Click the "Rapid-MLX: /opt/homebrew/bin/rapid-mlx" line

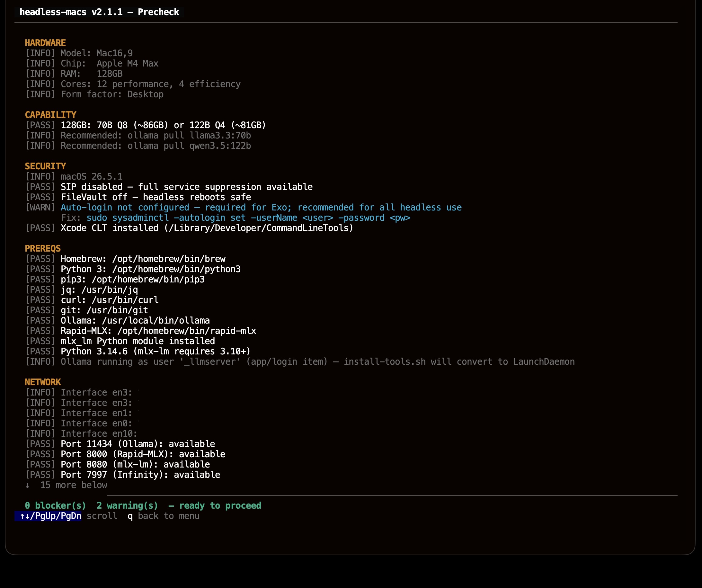coord(141,331)
